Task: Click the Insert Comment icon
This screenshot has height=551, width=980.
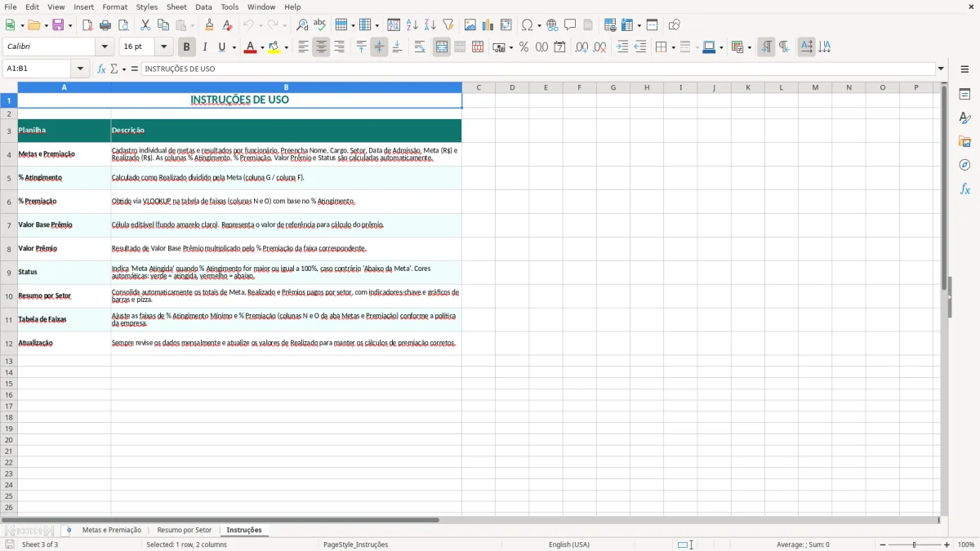Action: click(570, 25)
